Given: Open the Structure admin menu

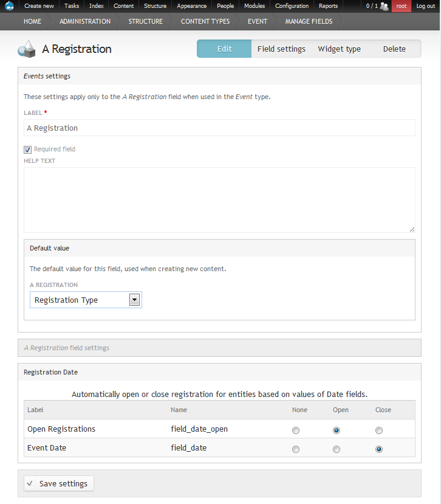Looking at the screenshot, I should [x=155, y=6].
